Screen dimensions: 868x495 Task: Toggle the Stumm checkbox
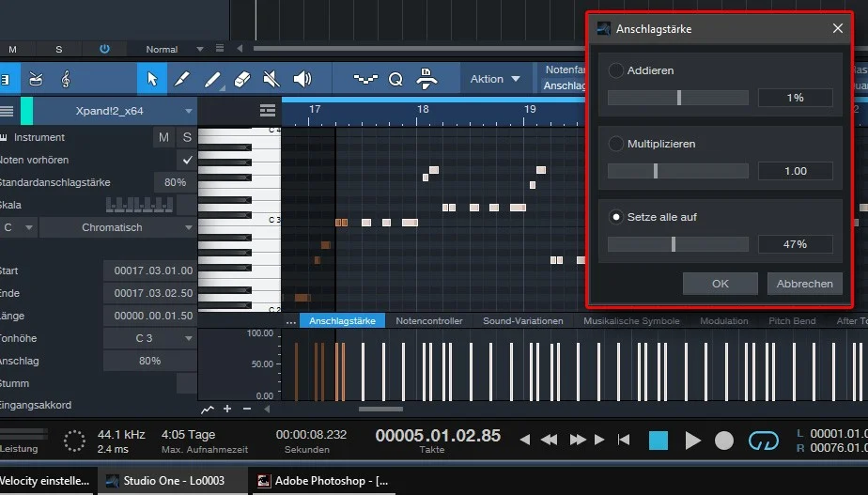187,383
